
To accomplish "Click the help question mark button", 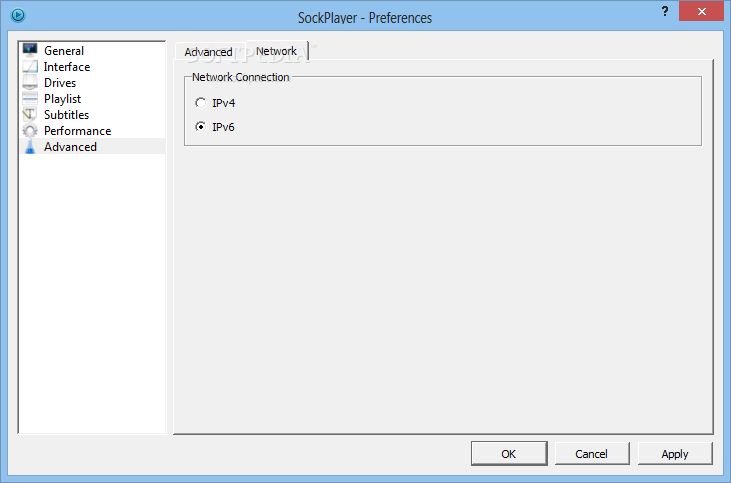I will point(665,11).
